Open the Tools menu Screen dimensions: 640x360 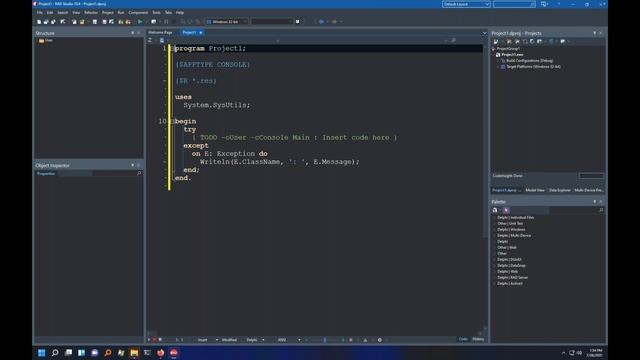click(156, 13)
